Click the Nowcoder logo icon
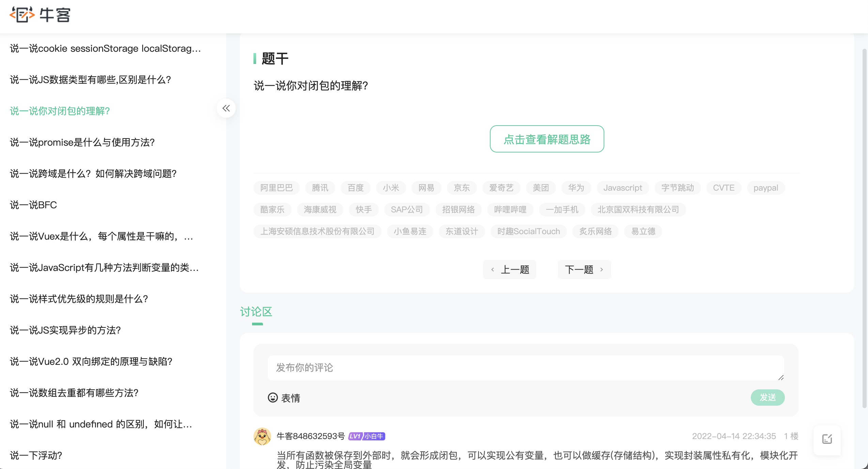The width and height of the screenshot is (868, 469). tap(22, 15)
